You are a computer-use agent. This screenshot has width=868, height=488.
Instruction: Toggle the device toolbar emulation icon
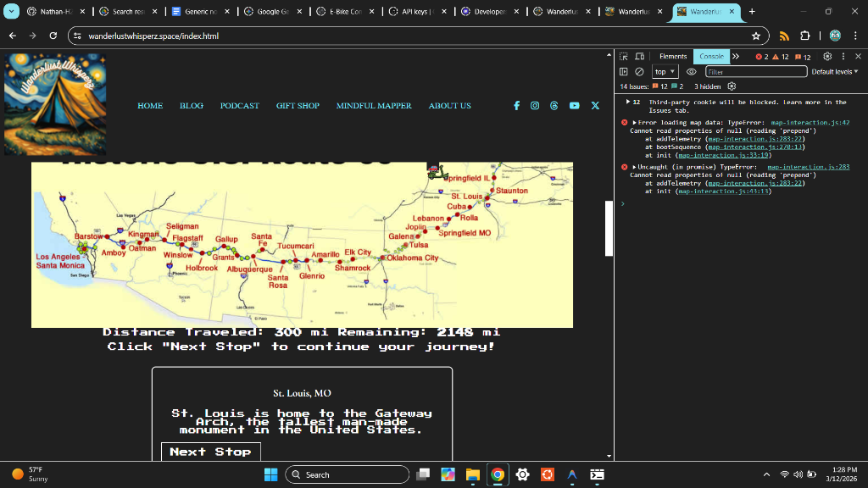point(639,57)
